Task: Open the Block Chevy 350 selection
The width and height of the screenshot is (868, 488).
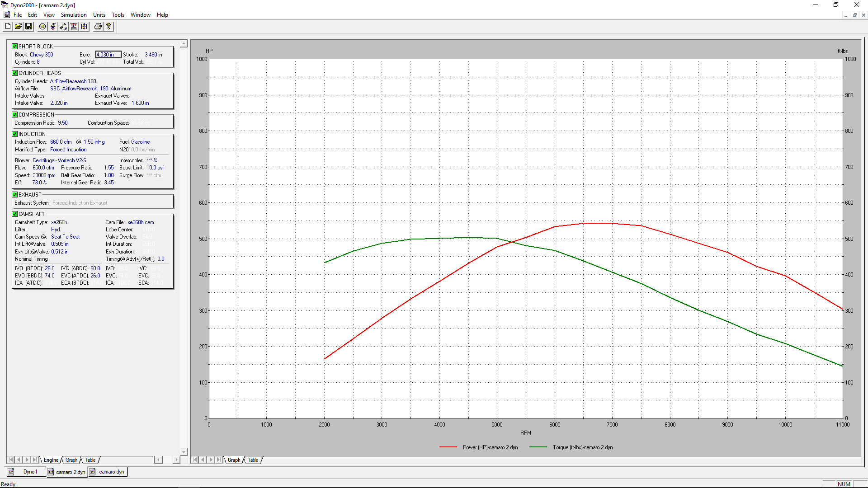Action: [41, 55]
